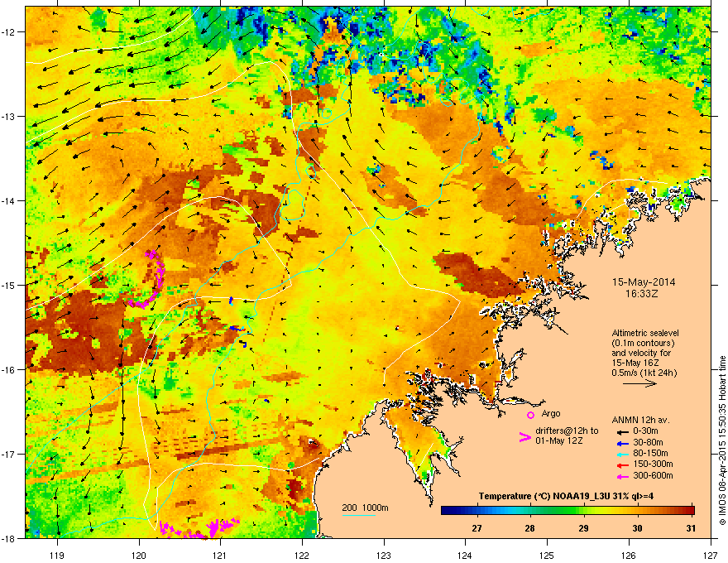Click the colorbar tick value '29'
The height and width of the screenshot is (563, 728).
click(583, 528)
